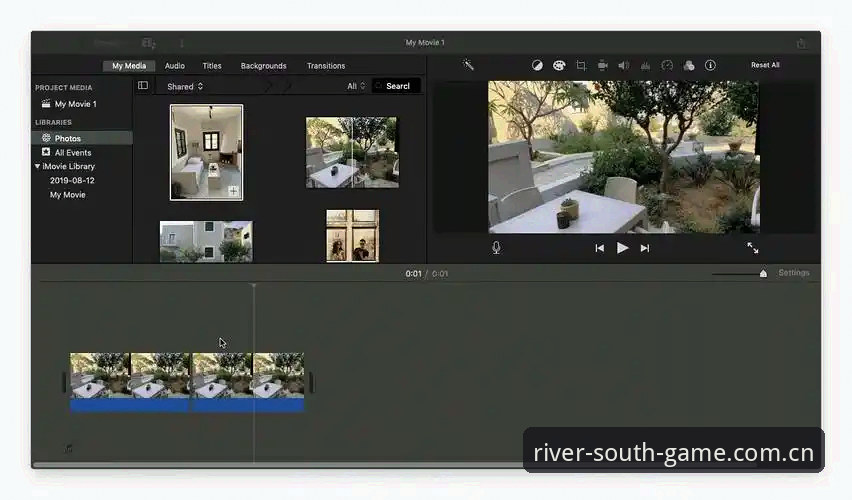Open the volume adjustment tool
The width and height of the screenshot is (852, 500).
click(x=624, y=65)
